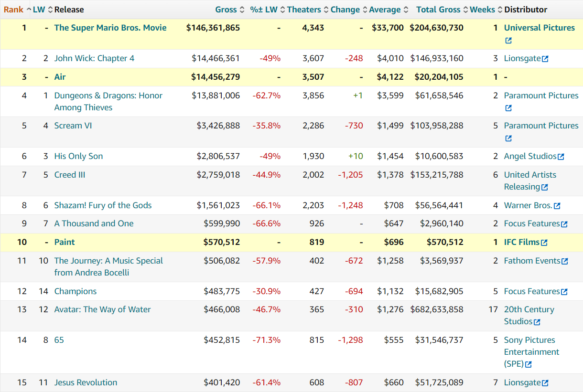Click Fathom Events distributor link

532,261
